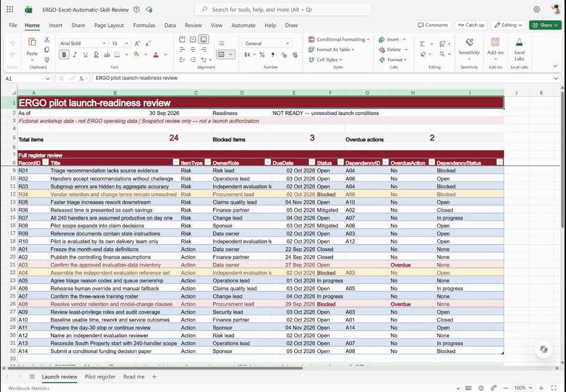
Task: Open the Arial Bold font name dropdown
Action: pyautogui.click(x=104, y=43)
